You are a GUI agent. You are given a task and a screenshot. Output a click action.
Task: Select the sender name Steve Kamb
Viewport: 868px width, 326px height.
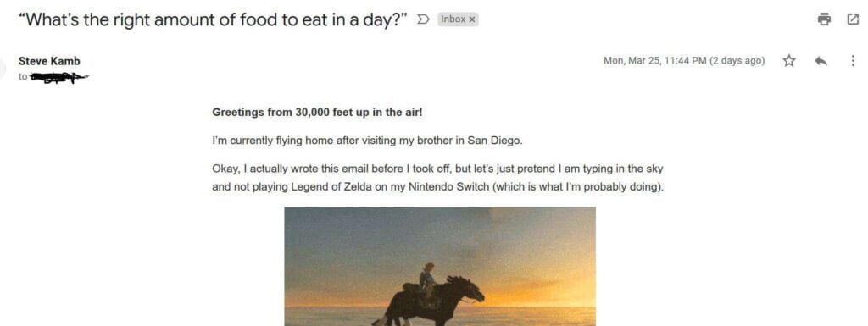tap(49, 61)
